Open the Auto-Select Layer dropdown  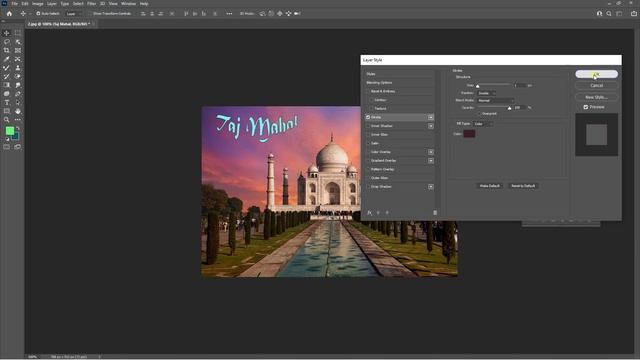73,13
